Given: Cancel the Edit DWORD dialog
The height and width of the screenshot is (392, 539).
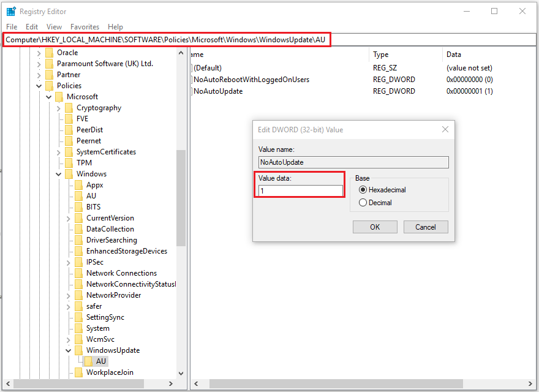Looking at the screenshot, I should (x=426, y=227).
